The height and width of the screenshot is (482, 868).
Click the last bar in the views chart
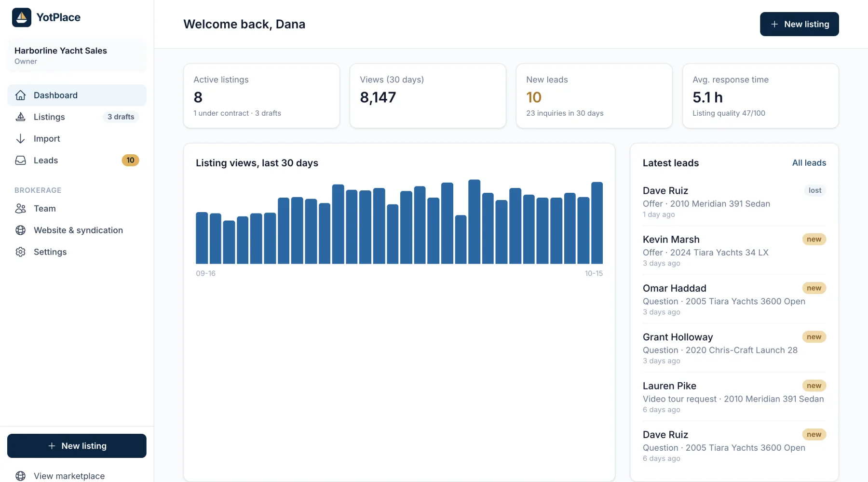[x=597, y=223]
